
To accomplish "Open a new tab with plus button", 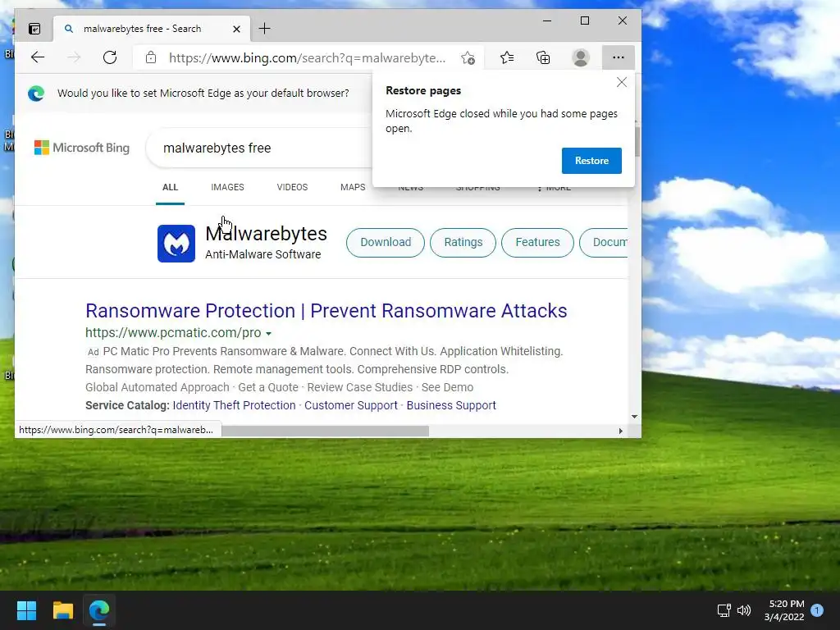I will pyautogui.click(x=264, y=29).
